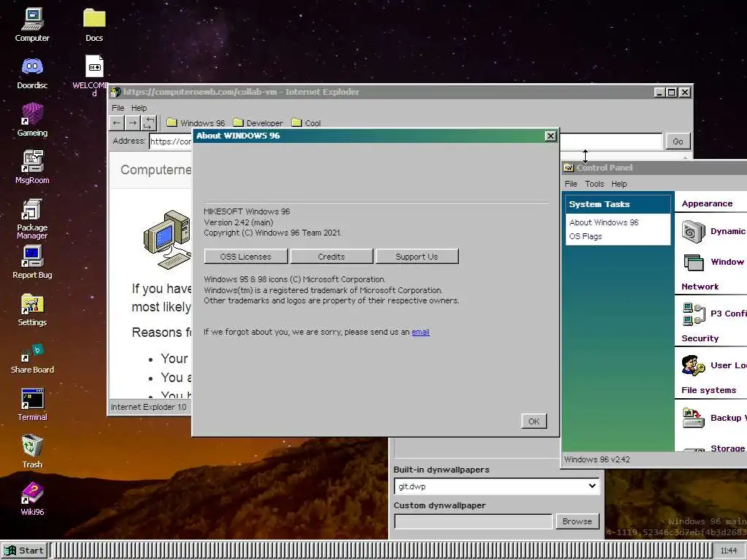Open the Cool bookmark folder
747x560 pixels.
click(x=306, y=122)
